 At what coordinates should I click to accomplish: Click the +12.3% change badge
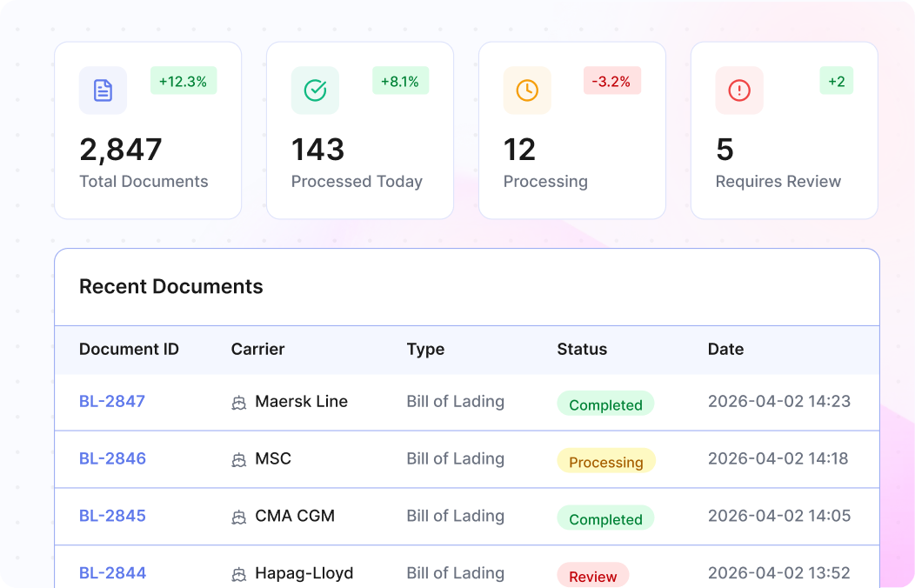tap(184, 81)
